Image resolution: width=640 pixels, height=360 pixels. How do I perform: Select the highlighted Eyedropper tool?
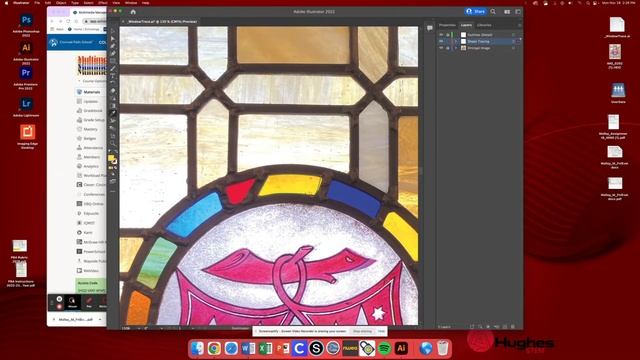click(x=113, y=113)
